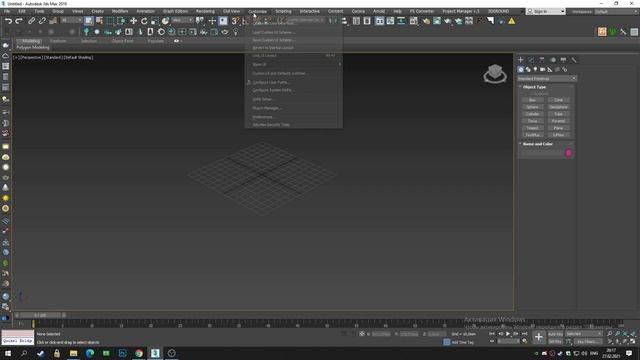Open the pink object color swatch

pyautogui.click(x=569, y=153)
